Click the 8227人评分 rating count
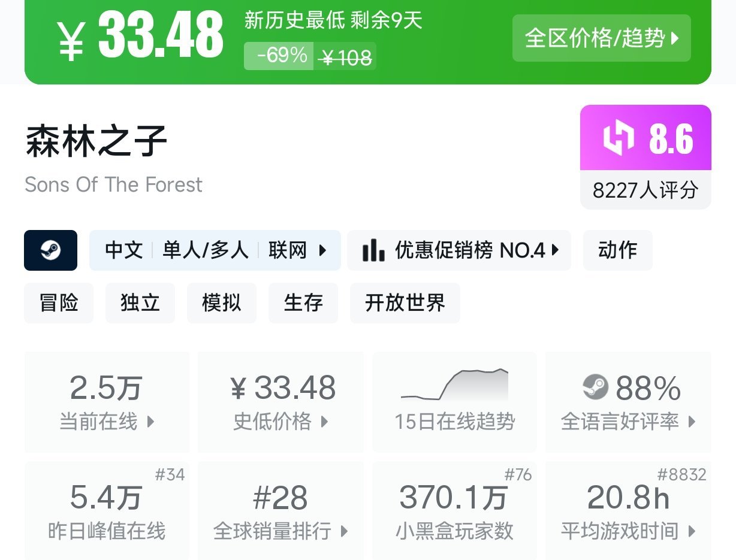736x560 pixels. coord(645,190)
